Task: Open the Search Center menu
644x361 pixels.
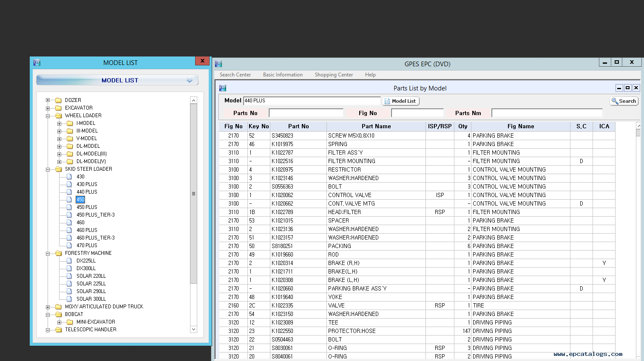Action: point(235,75)
